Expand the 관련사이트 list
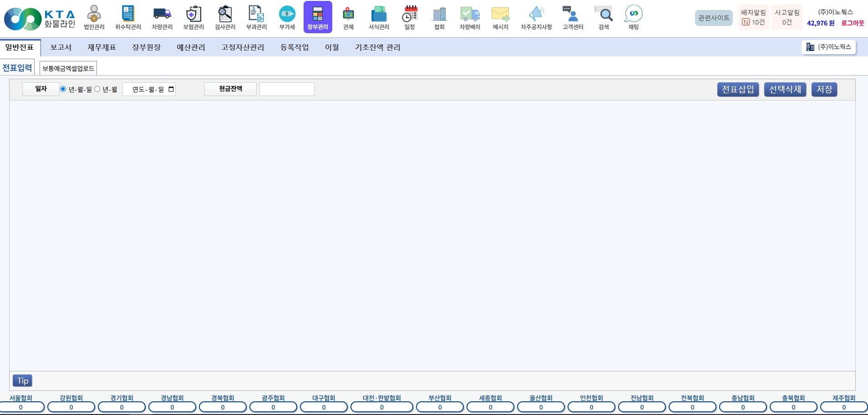This screenshot has width=868, height=415. click(713, 18)
